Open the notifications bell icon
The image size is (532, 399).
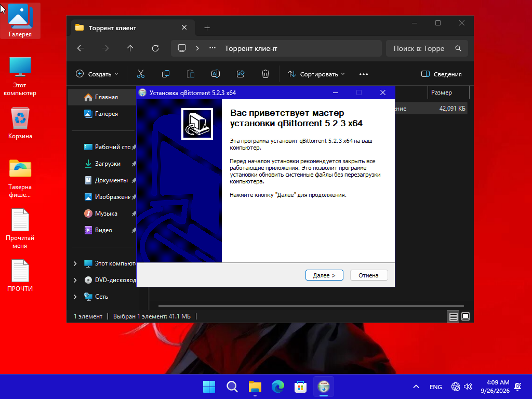point(518,387)
